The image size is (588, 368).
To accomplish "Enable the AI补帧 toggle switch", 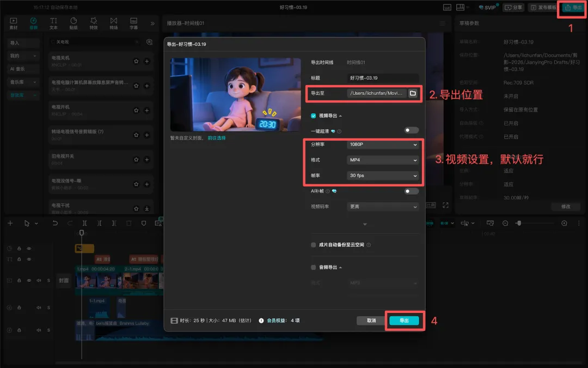I will click(412, 191).
